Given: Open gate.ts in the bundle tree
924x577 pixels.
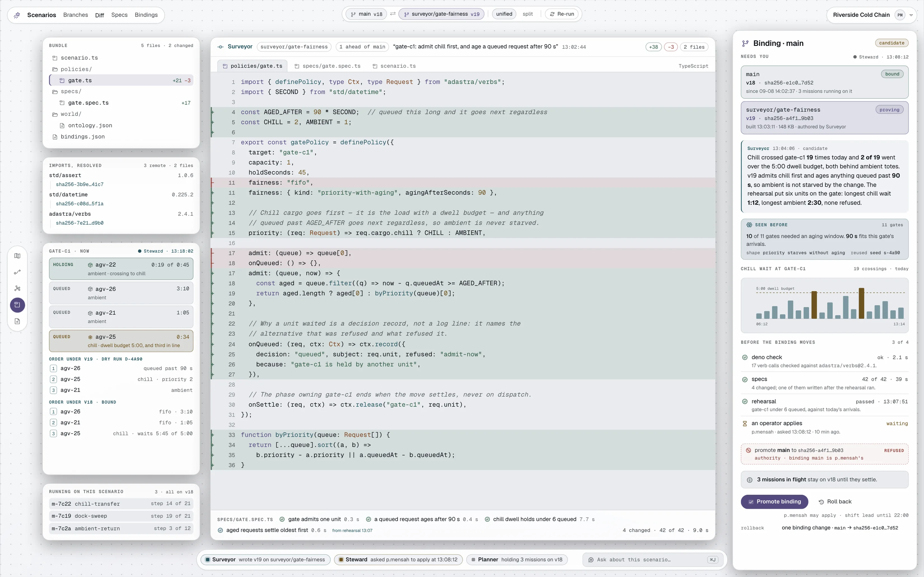Looking at the screenshot, I should click(121, 81).
